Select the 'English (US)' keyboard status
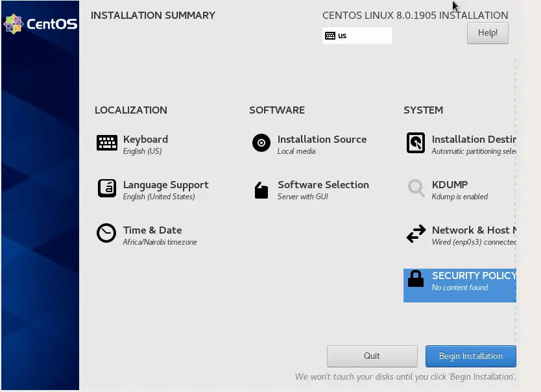Viewport: 541px width, 392px height. (x=142, y=151)
